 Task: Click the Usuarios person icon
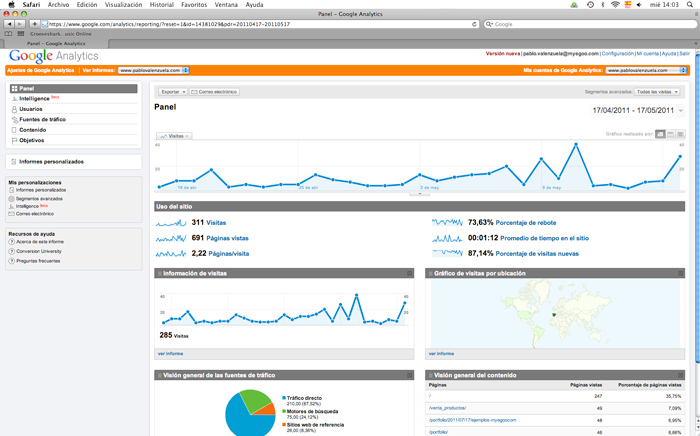click(14, 109)
